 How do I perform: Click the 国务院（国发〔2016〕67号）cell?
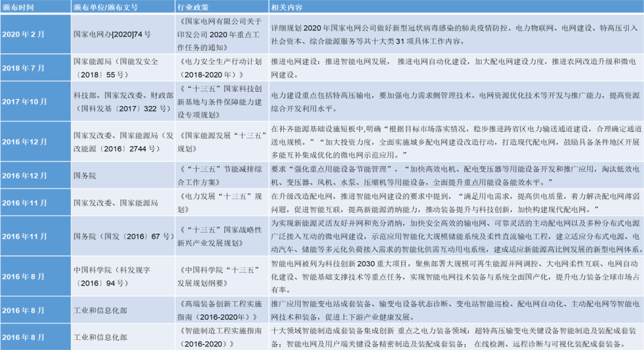[x=123, y=236]
